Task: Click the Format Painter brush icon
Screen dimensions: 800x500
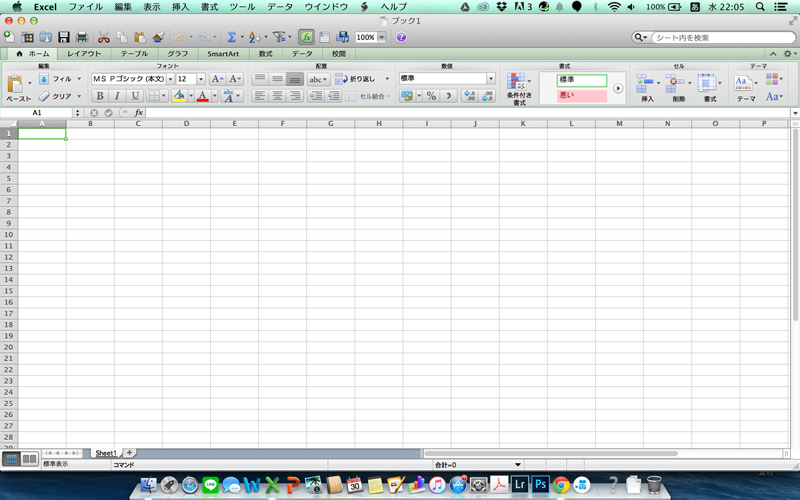Action: click(x=157, y=37)
